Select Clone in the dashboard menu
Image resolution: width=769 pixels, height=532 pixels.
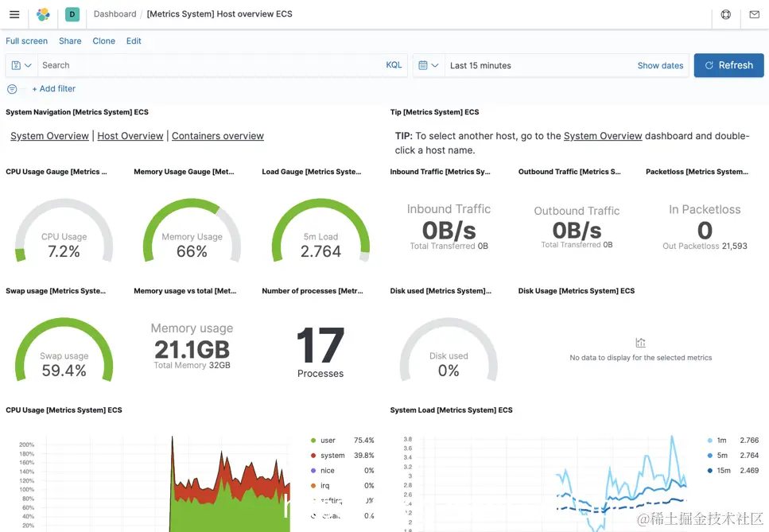coord(104,41)
